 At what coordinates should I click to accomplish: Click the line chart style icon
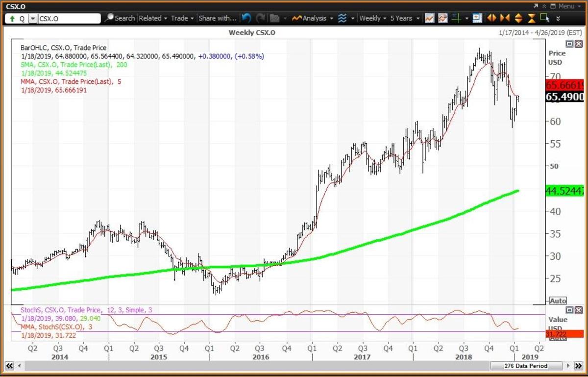pos(429,18)
